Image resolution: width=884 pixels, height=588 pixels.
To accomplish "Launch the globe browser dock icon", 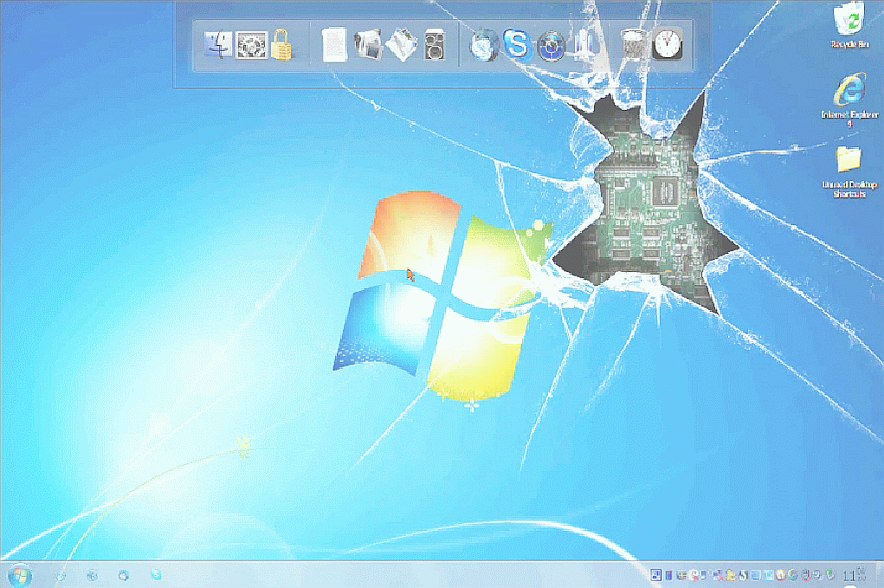I will tap(484, 45).
